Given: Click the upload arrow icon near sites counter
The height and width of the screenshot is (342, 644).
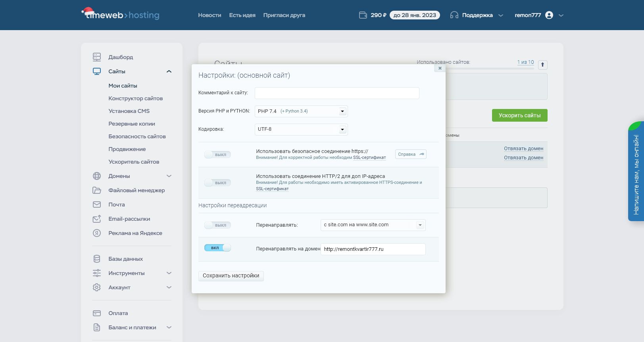Looking at the screenshot, I should [542, 65].
